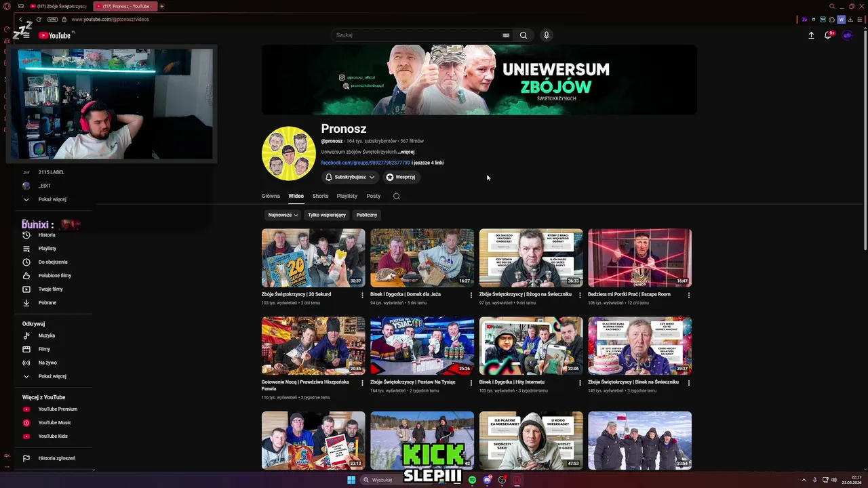The width and height of the screenshot is (868, 488).
Task: Open options for 'Hity Internetu' video
Action: click(x=580, y=382)
